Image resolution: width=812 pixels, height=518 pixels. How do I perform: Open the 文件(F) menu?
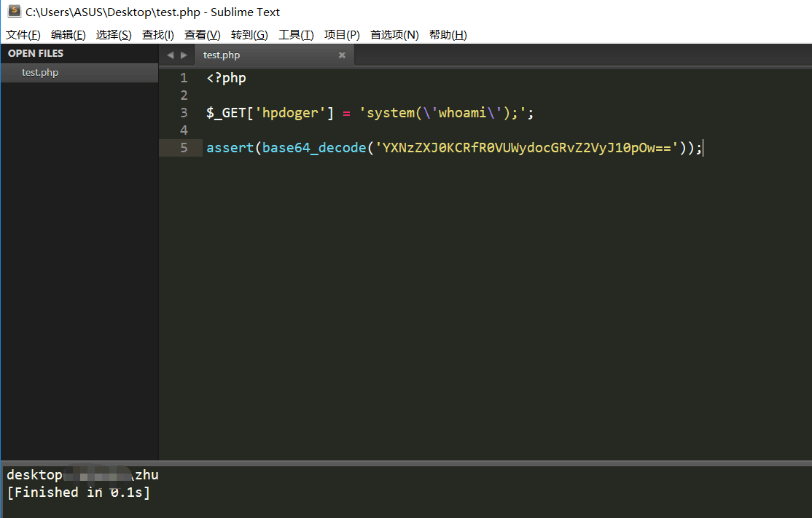[23, 35]
